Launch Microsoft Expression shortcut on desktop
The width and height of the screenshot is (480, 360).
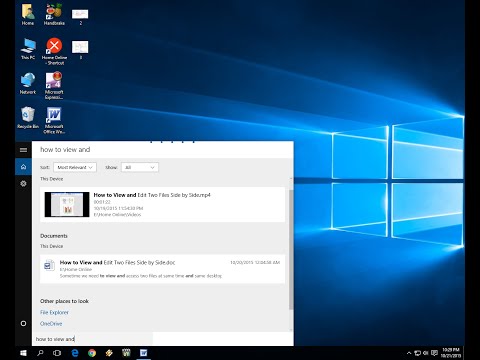coord(54,86)
